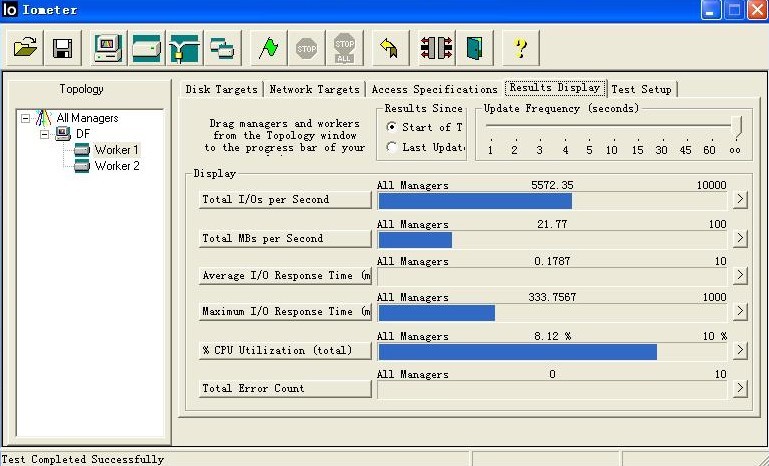The width and height of the screenshot is (769, 466).
Task: Click the Total Error Count button
Action: point(285,388)
